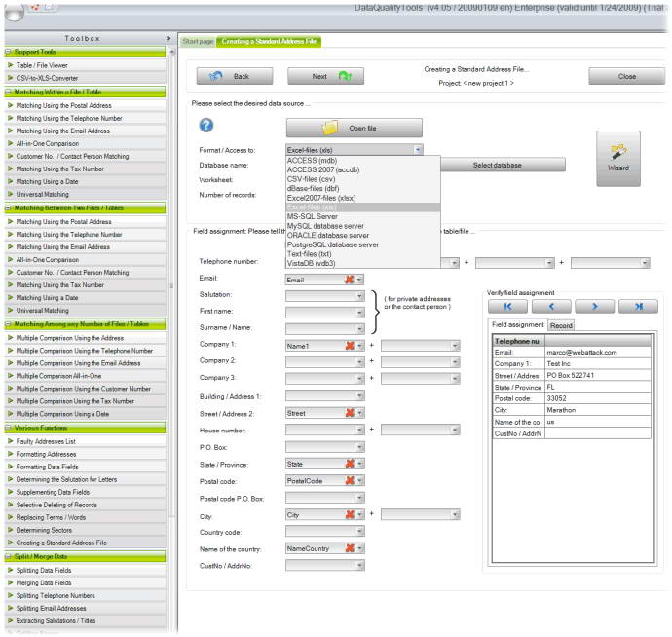Open Faulty Addresses List
This screenshot has height=637, width=672.
click(x=85, y=441)
